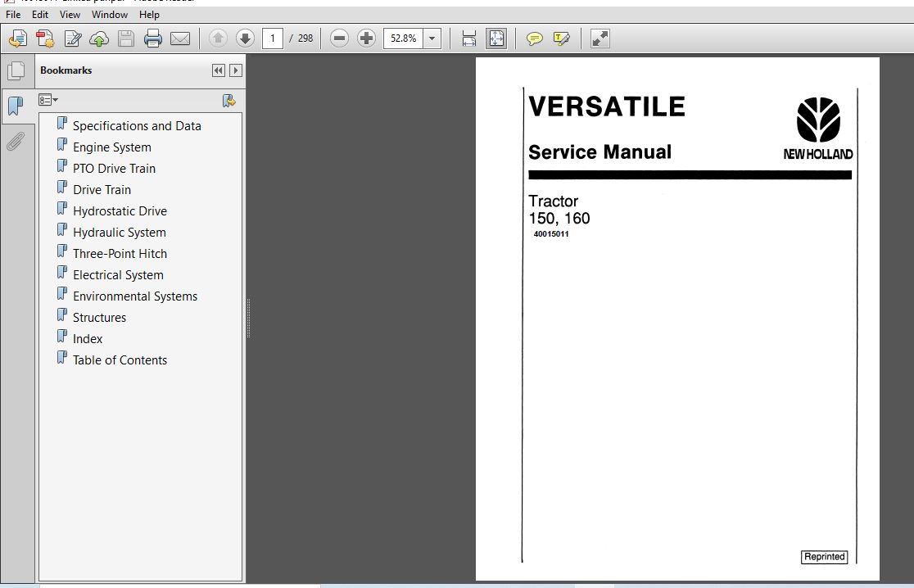The height and width of the screenshot is (588, 914).
Task: Select the Three-Point Hitch bookmark
Action: (x=120, y=254)
